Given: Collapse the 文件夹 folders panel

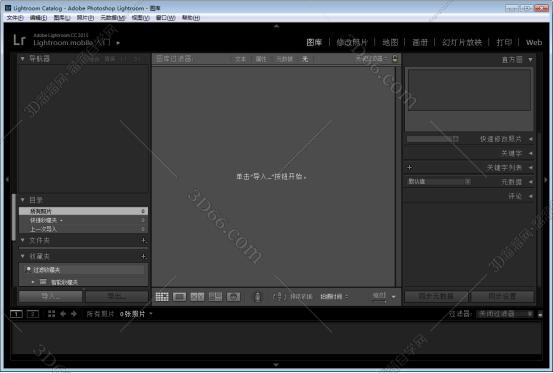Looking at the screenshot, I should (23, 240).
